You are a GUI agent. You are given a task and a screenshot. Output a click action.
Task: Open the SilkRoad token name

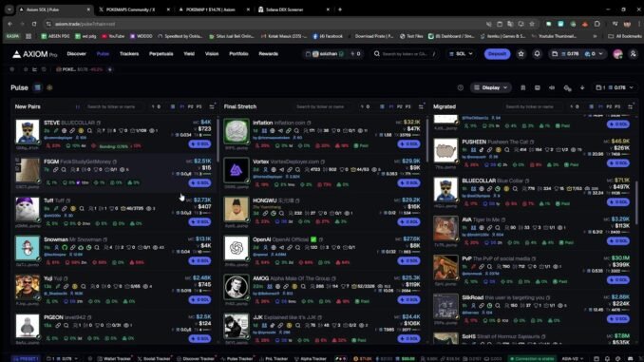tap(472, 297)
